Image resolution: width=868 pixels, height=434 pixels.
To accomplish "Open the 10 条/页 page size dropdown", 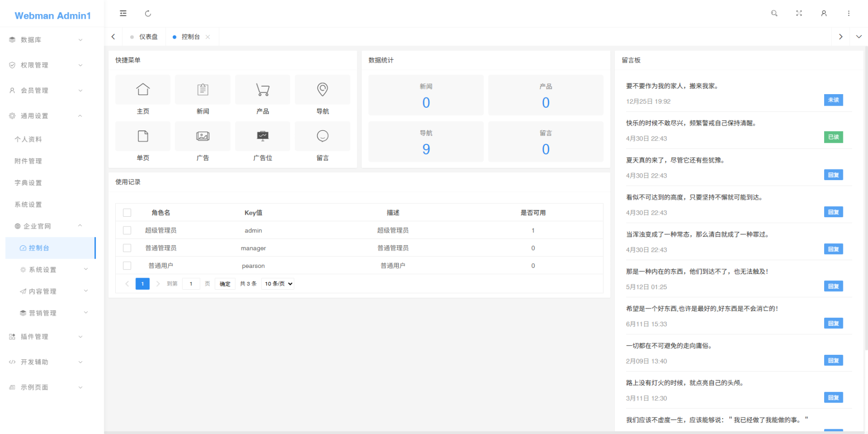I will tap(278, 284).
